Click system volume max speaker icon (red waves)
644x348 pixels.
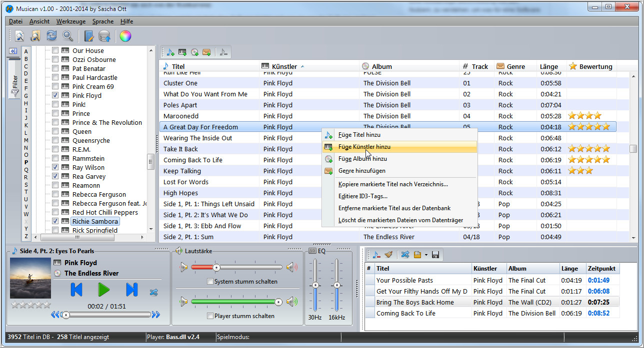[291, 268]
